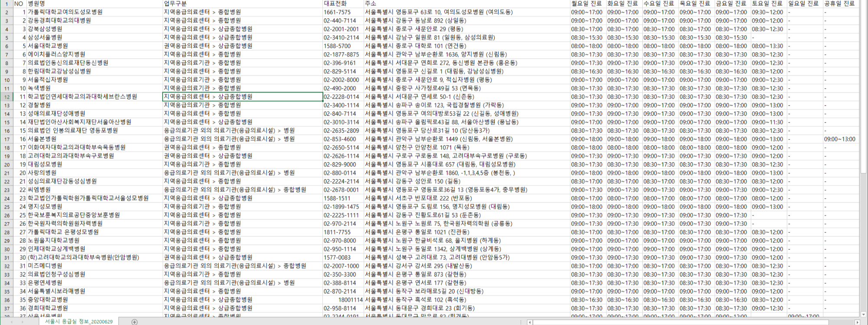Screen dimensions: 868x325
Task: Select the 서울특별시보라매병원 cell
Action: pyautogui.click(x=95, y=292)
